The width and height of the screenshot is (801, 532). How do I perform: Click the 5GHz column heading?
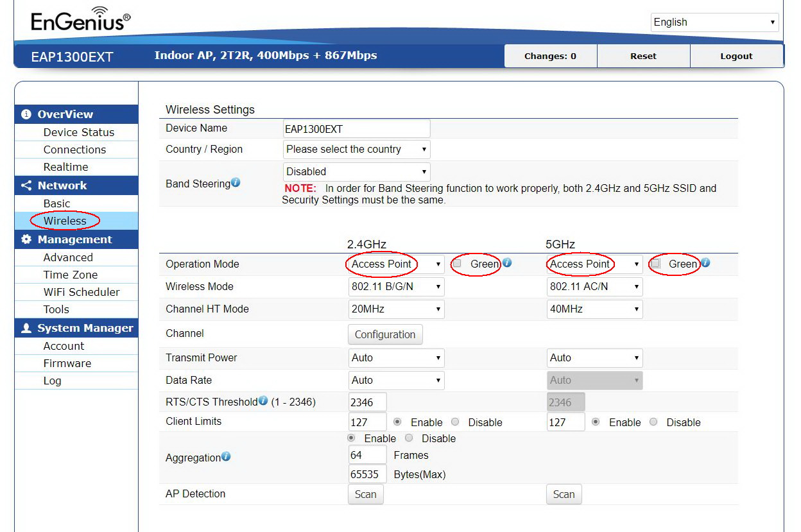[x=560, y=245]
